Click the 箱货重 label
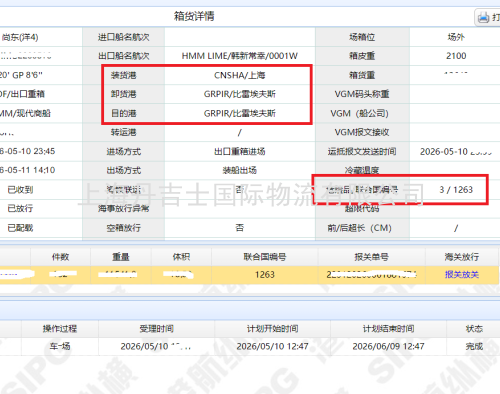Image resolution: width=500 pixels, height=394 pixels. (362, 75)
